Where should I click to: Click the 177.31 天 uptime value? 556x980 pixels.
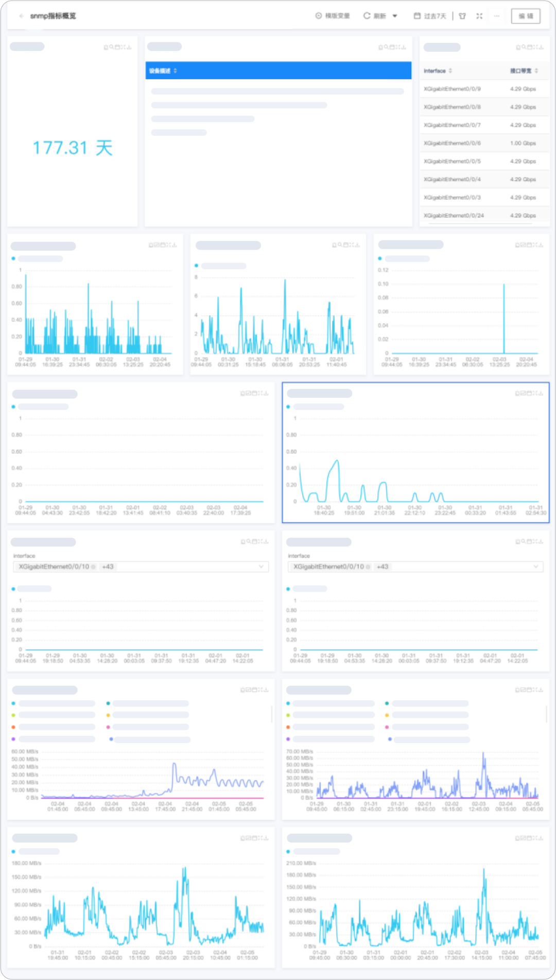(73, 148)
